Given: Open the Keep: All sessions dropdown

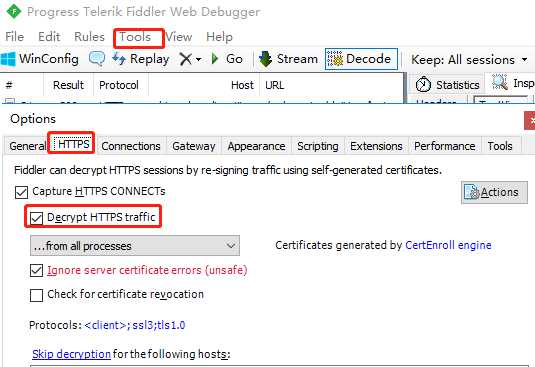Looking at the screenshot, I should pyautogui.click(x=469, y=60).
